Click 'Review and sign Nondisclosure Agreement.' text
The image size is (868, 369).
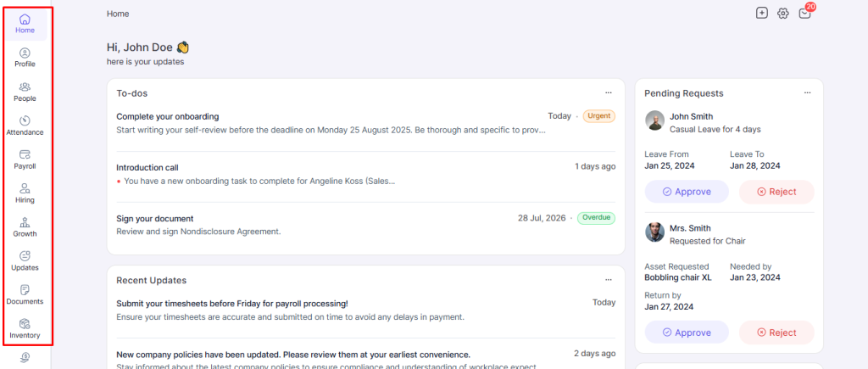[x=198, y=232]
